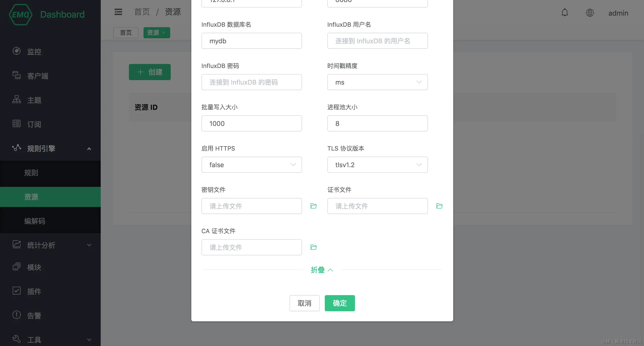Image resolution: width=644 pixels, height=346 pixels.
Task: Expand the 统计分析 sidebar menu
Action: pos(50,245)
